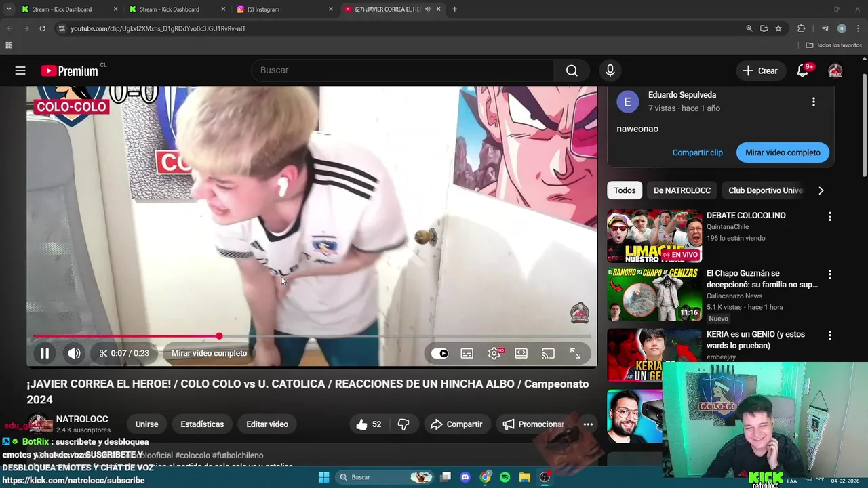Start voice search with the microphone
Screen dimensions: 868x488
pos(610,70)
